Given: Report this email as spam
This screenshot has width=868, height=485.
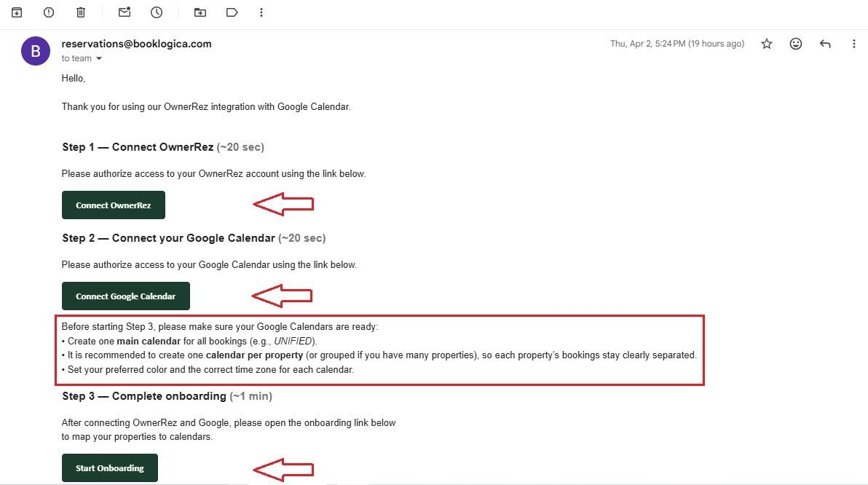Looking at the screenshot, I should [x=47, y=12].
